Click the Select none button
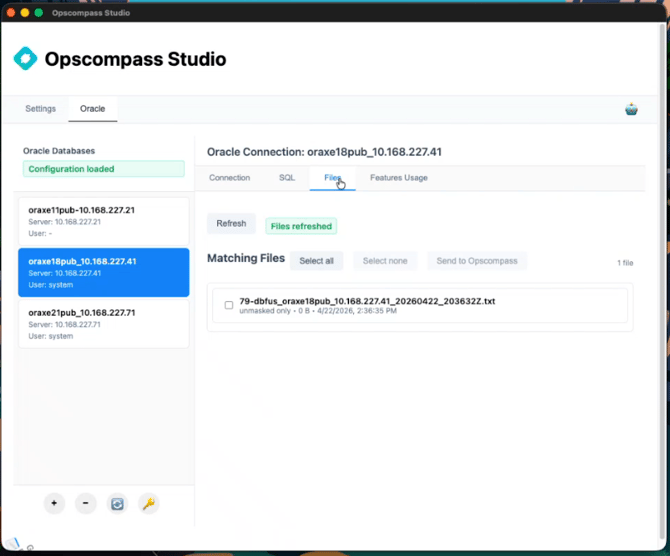Image resolution: width=670 pixels, height=556 pixels. pos(384,261)
